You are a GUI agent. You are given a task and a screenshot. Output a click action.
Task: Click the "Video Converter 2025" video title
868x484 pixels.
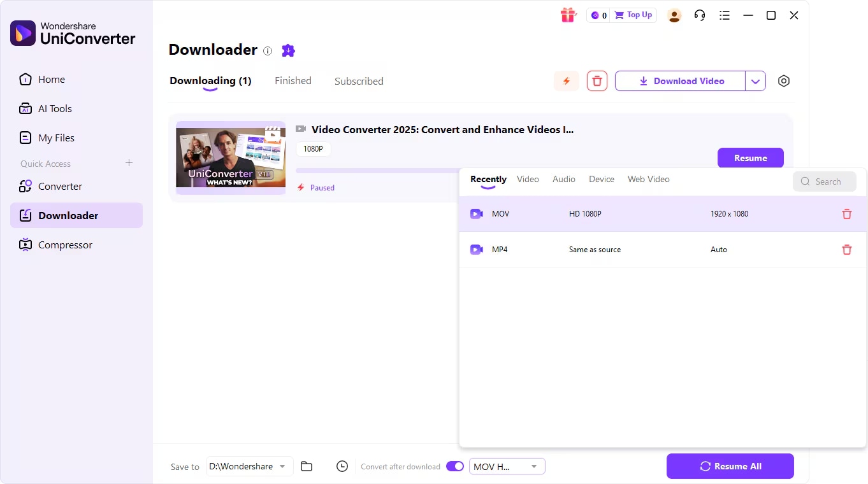click(x=442, y=130)
